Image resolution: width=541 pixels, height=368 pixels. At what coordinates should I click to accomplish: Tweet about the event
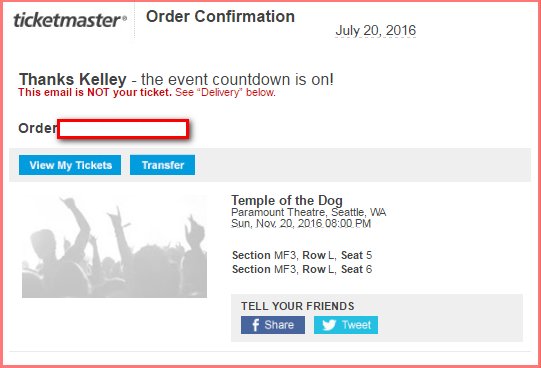[346, 325]
